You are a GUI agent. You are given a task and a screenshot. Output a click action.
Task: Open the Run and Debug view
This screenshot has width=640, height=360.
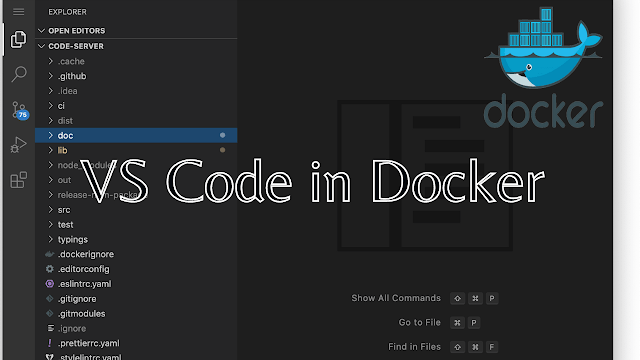[x=18, y=145]
